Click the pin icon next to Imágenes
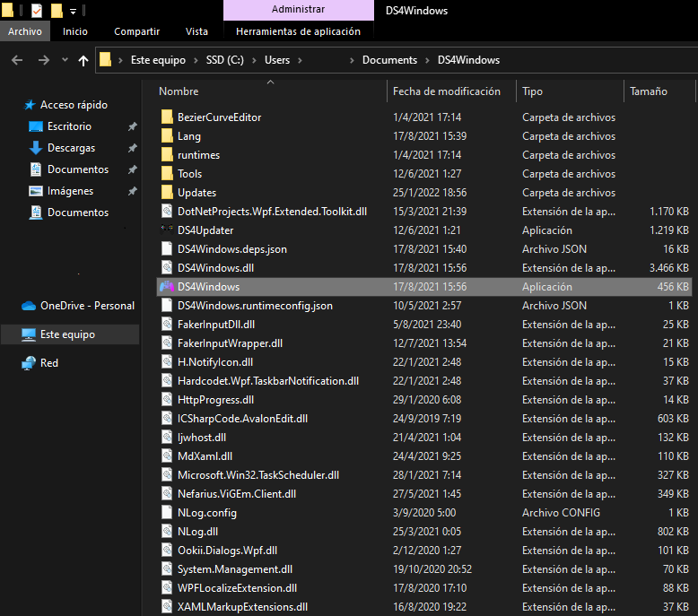The height and width of the screenshot is (616, 698). point(132,191)
